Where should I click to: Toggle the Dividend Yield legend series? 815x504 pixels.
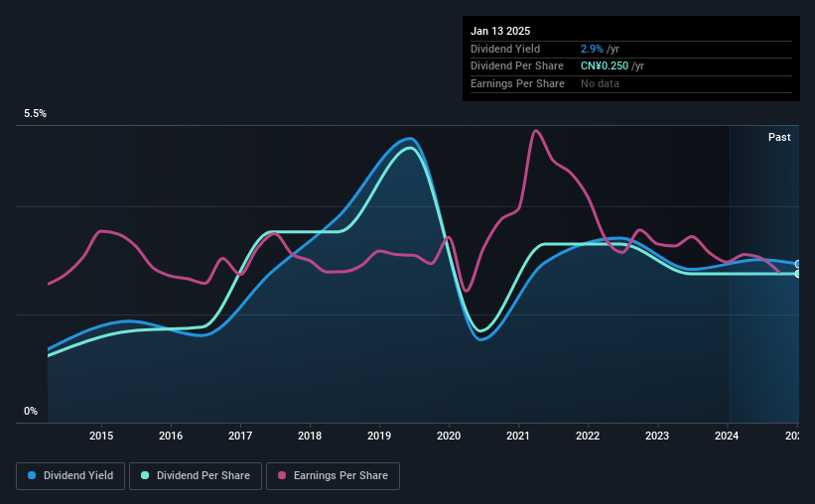click(x=70, y=476)
